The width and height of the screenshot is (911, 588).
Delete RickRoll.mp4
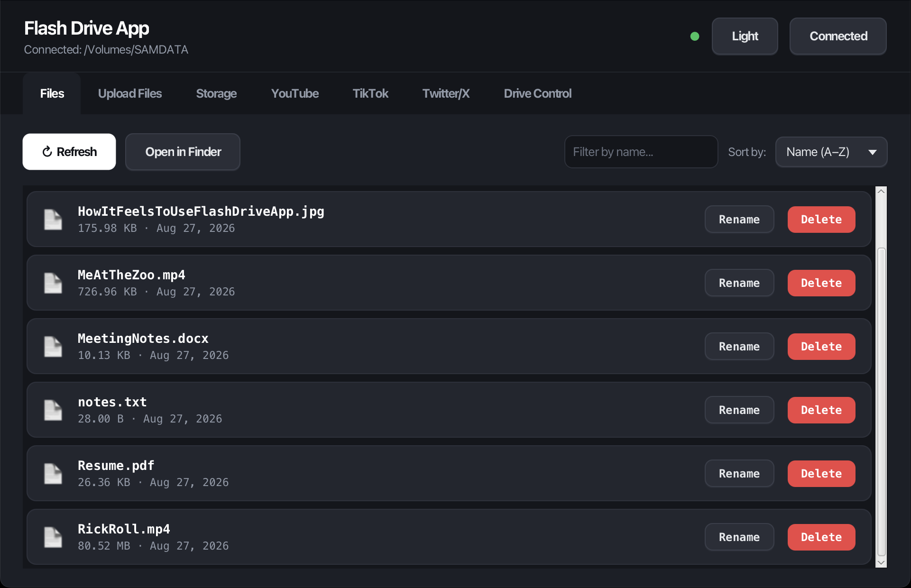point(821,537)
